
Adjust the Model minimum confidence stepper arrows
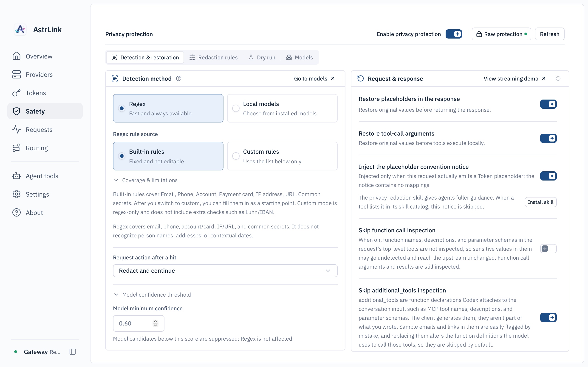tap(155, 323)
